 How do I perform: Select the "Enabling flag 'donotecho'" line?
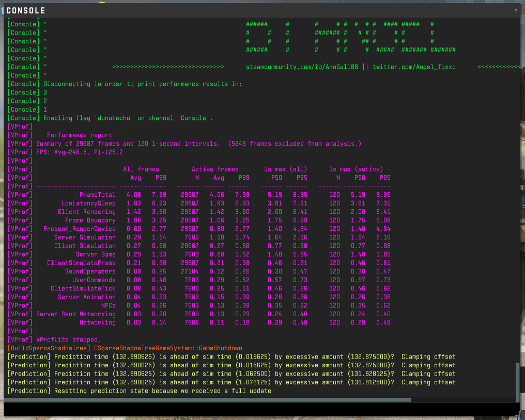pyautogui.click(x=110, y=118)
